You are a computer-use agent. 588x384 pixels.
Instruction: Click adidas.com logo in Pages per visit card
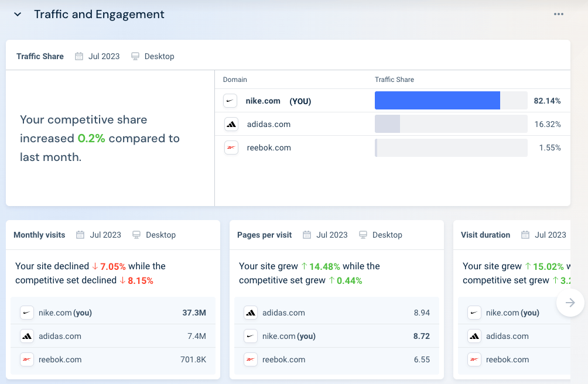251,313
